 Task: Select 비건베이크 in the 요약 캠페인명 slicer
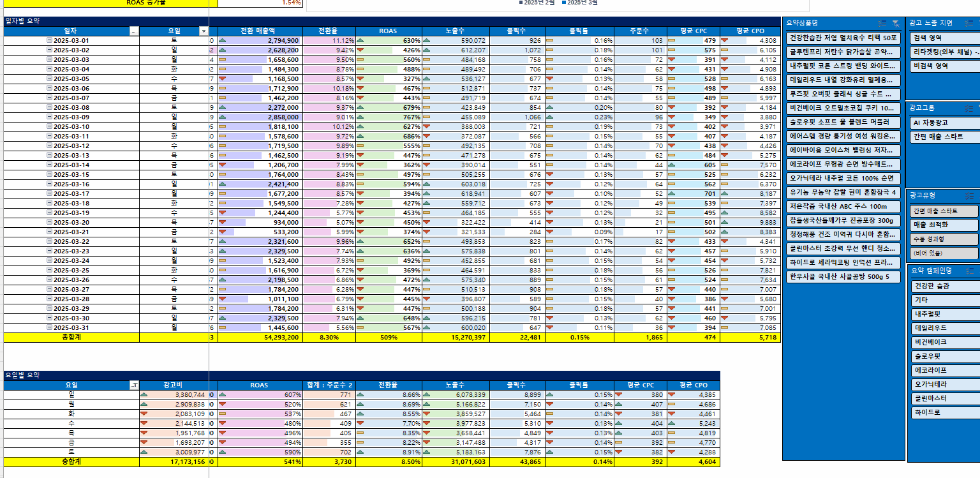click(945, 342)
